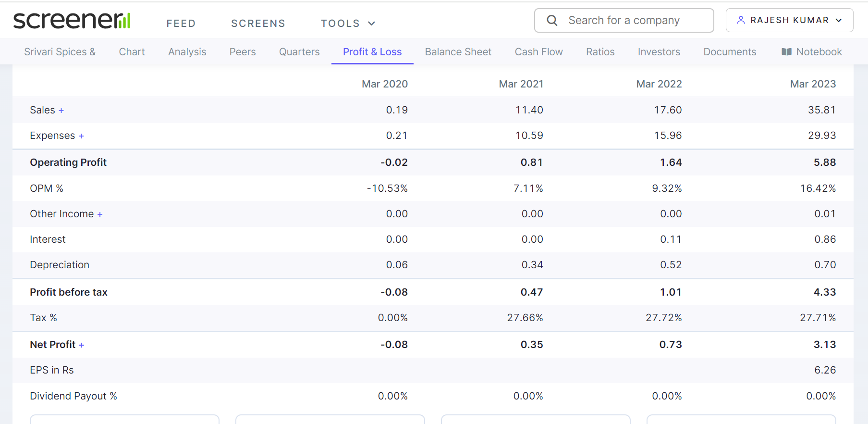View the Documents section

coord(729,52)
